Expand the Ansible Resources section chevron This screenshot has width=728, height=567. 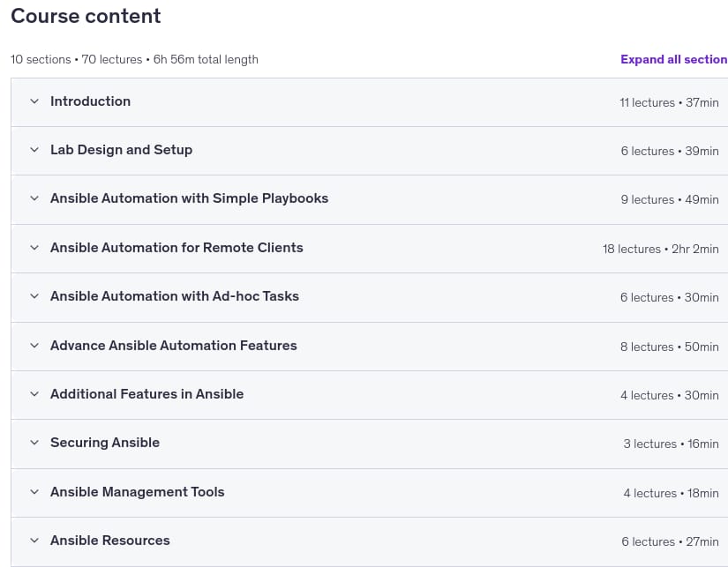[x=34, y=541]
